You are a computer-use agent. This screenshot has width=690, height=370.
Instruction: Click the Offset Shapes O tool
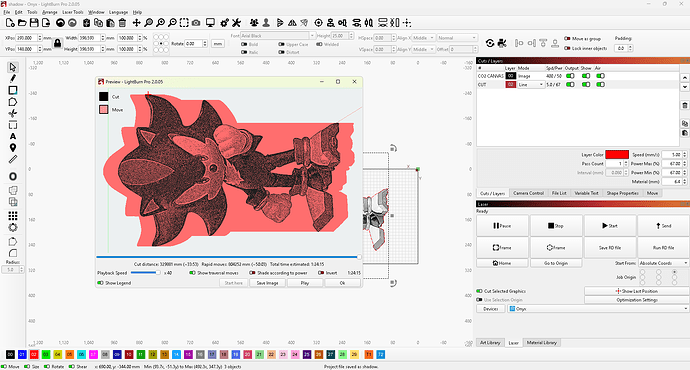(x=13, y=176)
